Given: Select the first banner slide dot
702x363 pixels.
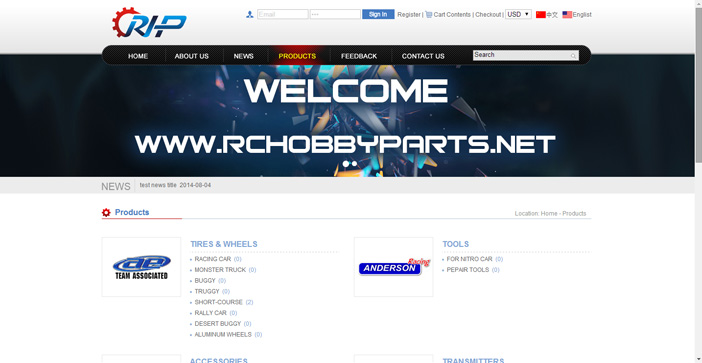Looking at the screenshot, I should tap(346, 164).
